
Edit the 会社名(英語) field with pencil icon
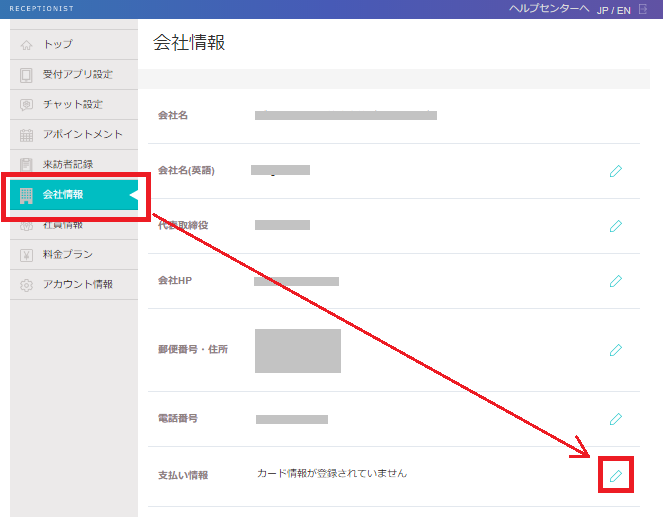pyautogui.click(x=615, y=171)
